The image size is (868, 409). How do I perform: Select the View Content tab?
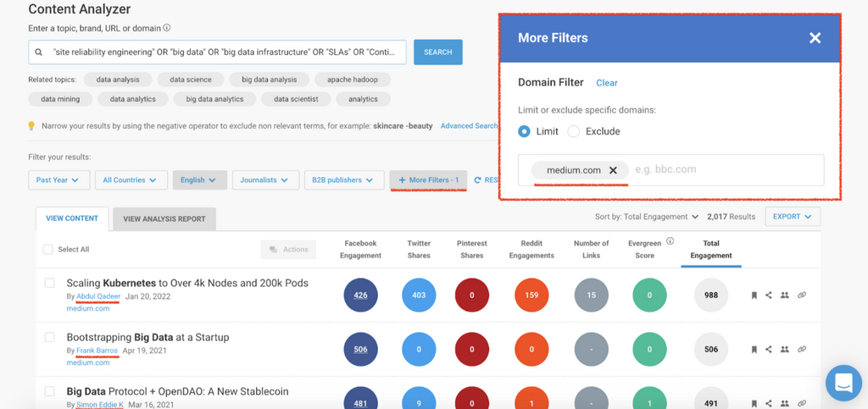pyautogui.click(x=72, y=218)
